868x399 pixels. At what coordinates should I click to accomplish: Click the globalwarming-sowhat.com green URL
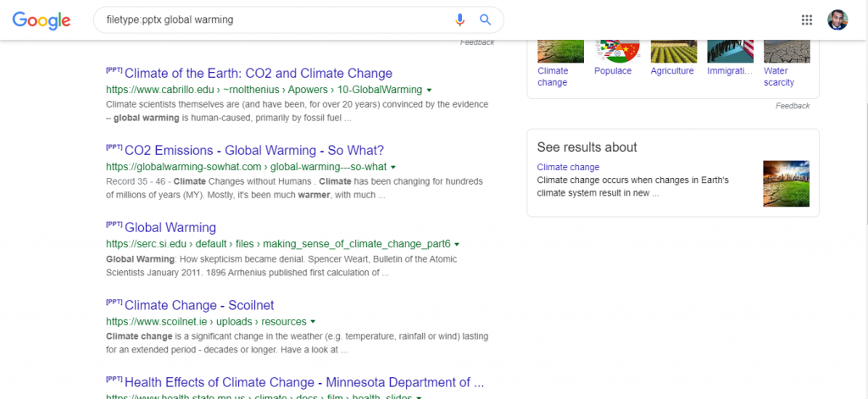point(247,167)
